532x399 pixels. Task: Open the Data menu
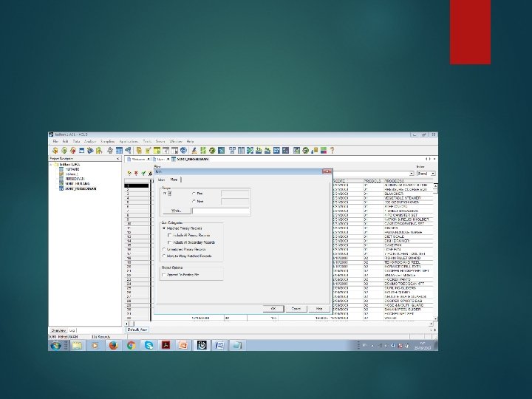pos(76,141)
